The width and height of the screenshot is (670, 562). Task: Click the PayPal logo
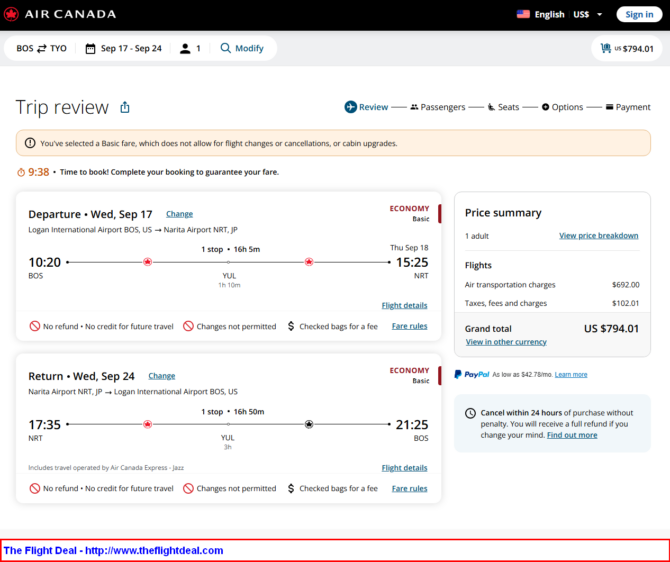pyautogui.click(x=472, y=374)
